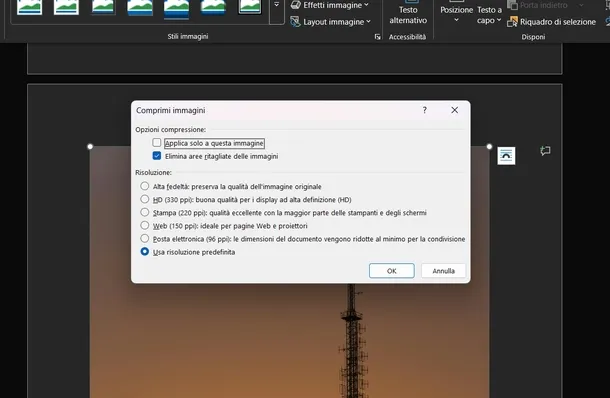Open the Posizione dropdown
The height and width of the screenshot is (398, 610).
click(456, 12)
